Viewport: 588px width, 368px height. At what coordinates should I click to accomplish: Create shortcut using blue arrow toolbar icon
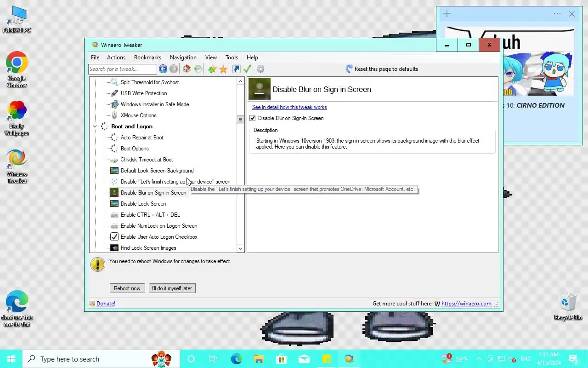[x=236, y=69]
